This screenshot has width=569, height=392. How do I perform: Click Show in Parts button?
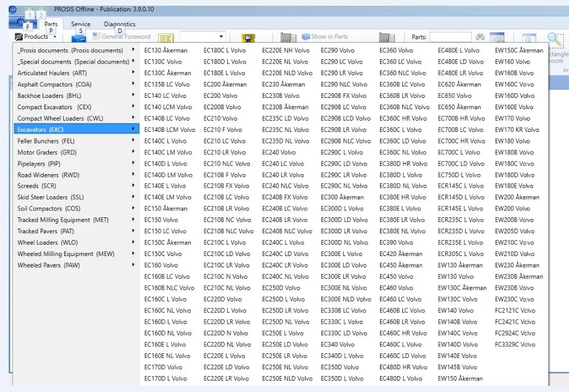point(324,36)
